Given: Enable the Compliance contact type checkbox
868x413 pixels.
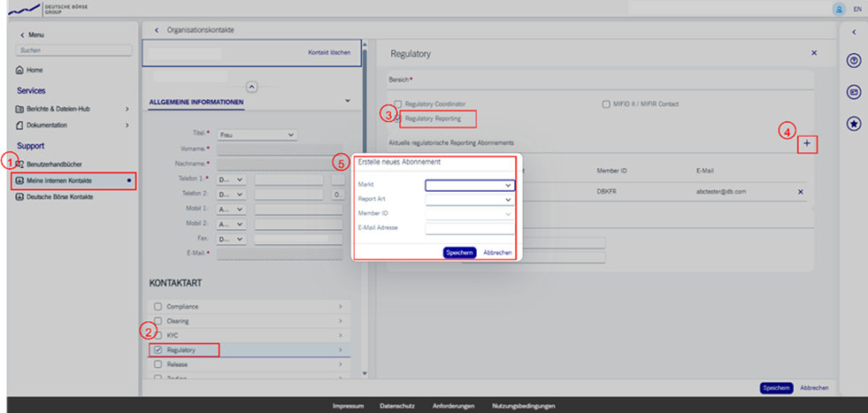Looking at the screenshot, I should click(158, 307).
